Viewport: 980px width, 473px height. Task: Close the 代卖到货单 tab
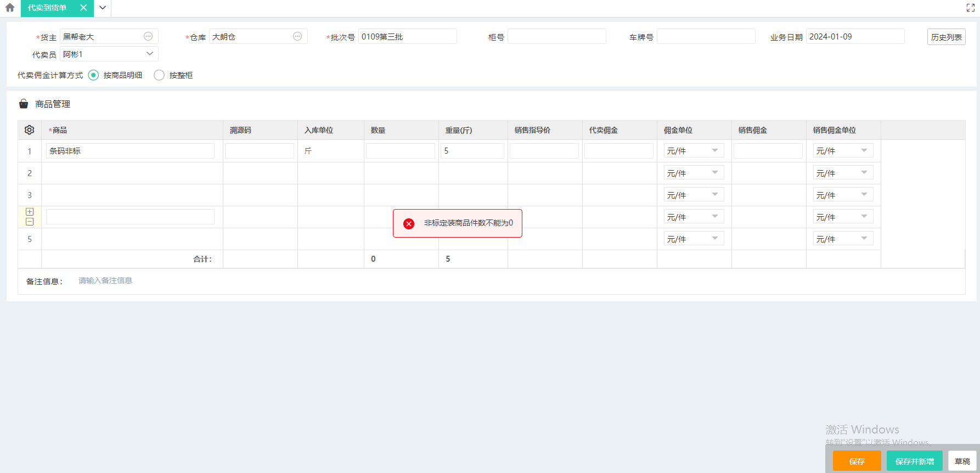tap(83, 8)
